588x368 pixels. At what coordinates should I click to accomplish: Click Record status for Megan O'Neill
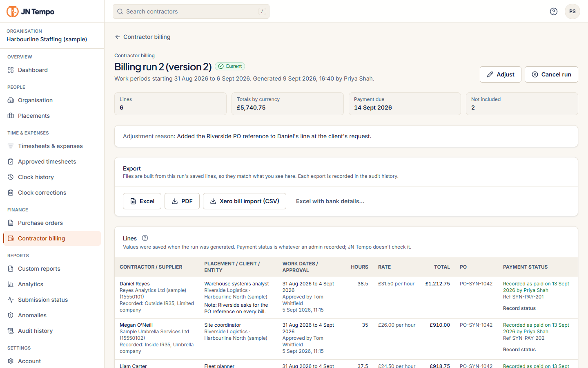coord(519,350)
